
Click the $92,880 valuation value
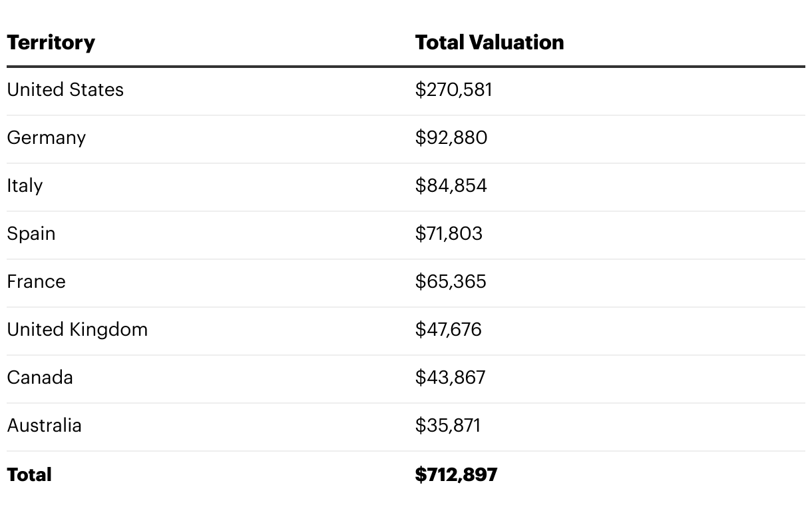(x=451, y=138)
